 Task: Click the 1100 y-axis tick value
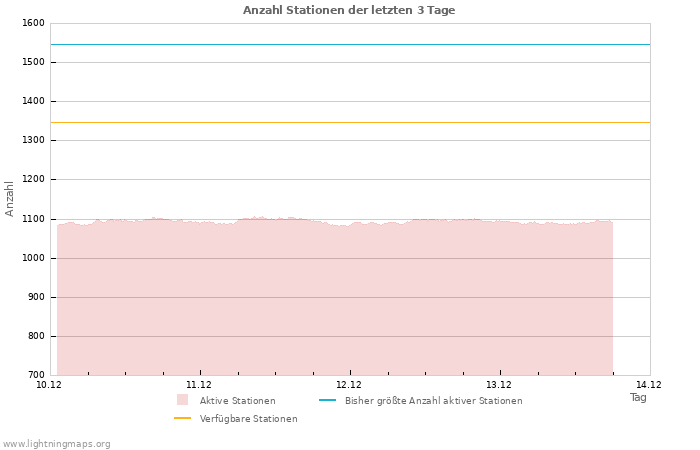33,219
